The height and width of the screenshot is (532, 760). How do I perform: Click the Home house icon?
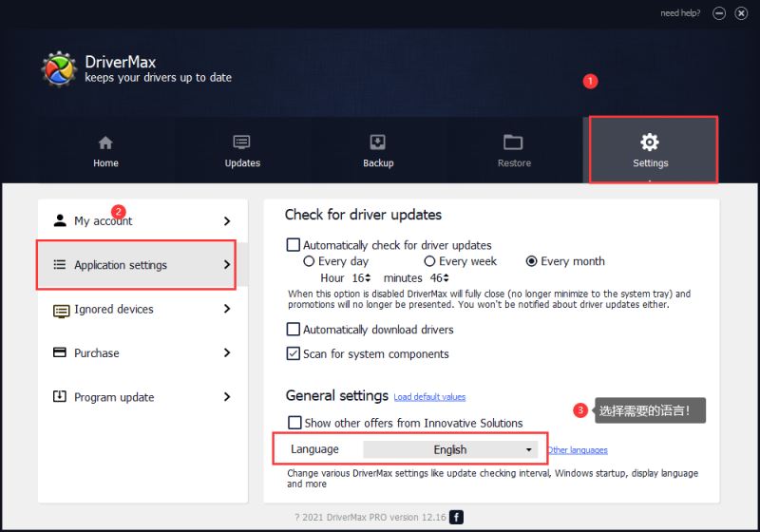(x=105, y=142)
